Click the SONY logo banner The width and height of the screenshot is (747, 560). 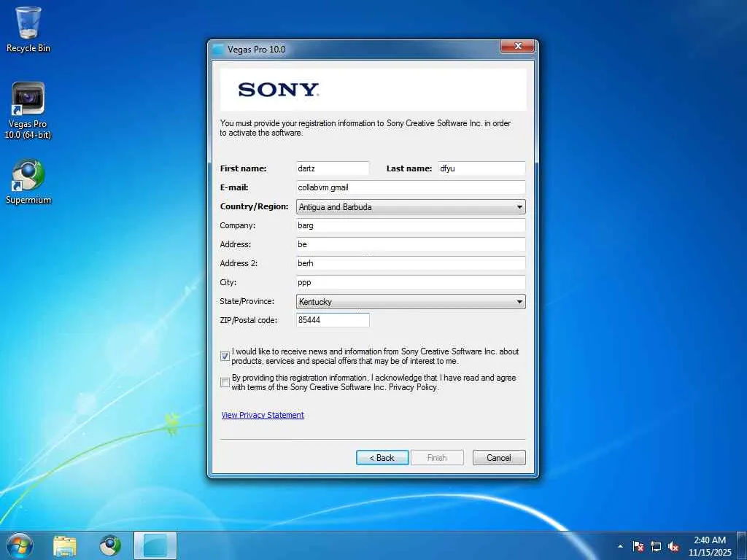373,90
